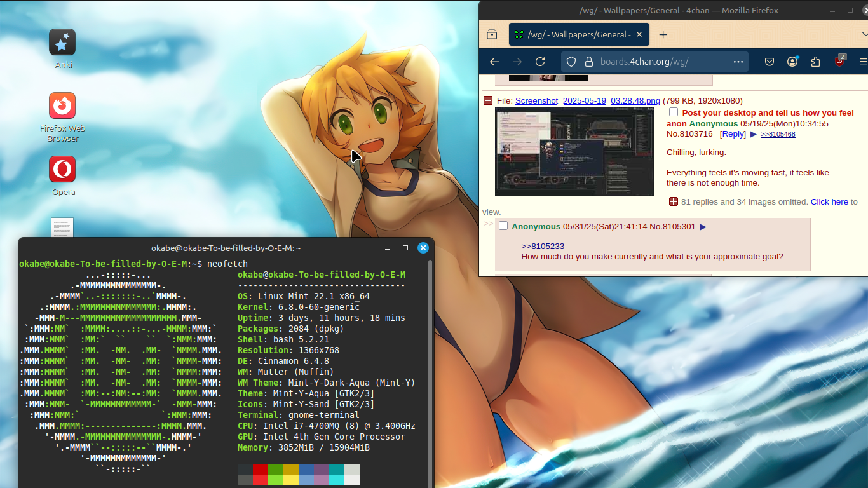Open post menu arrow for No.8103716
The width and height of the screenshot is (868, 488).
[754, 134]
